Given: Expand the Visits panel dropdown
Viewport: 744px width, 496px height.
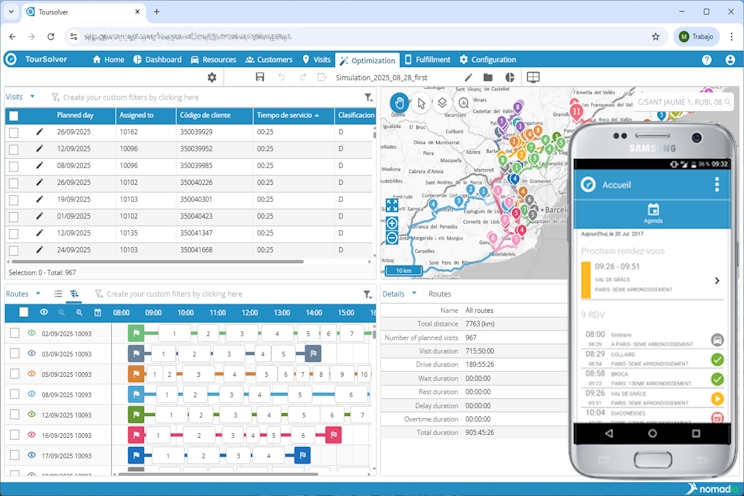Looking at the screenshot, I should click(x=32, y=97).
